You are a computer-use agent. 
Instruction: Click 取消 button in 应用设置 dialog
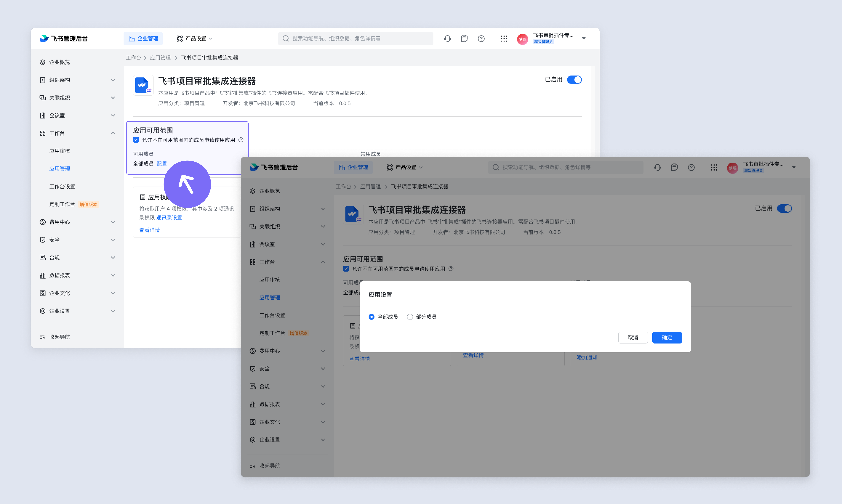click(x=633, y=338)
